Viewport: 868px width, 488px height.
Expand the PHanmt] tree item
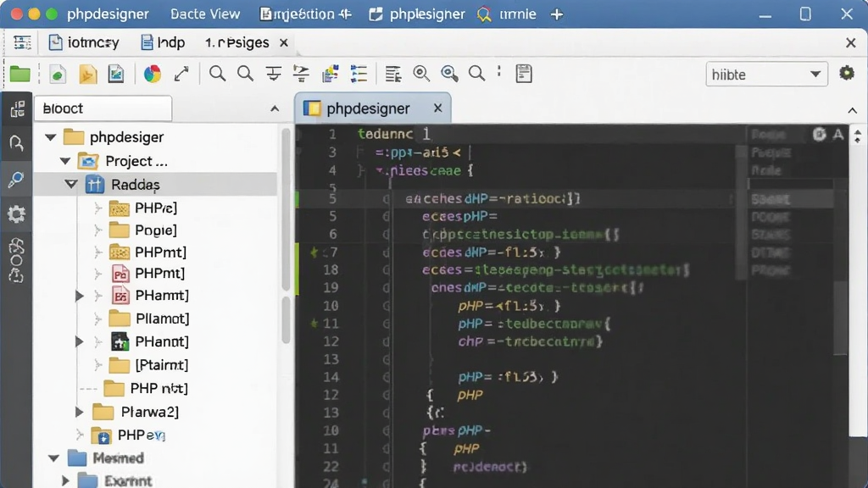pos(79,342)
